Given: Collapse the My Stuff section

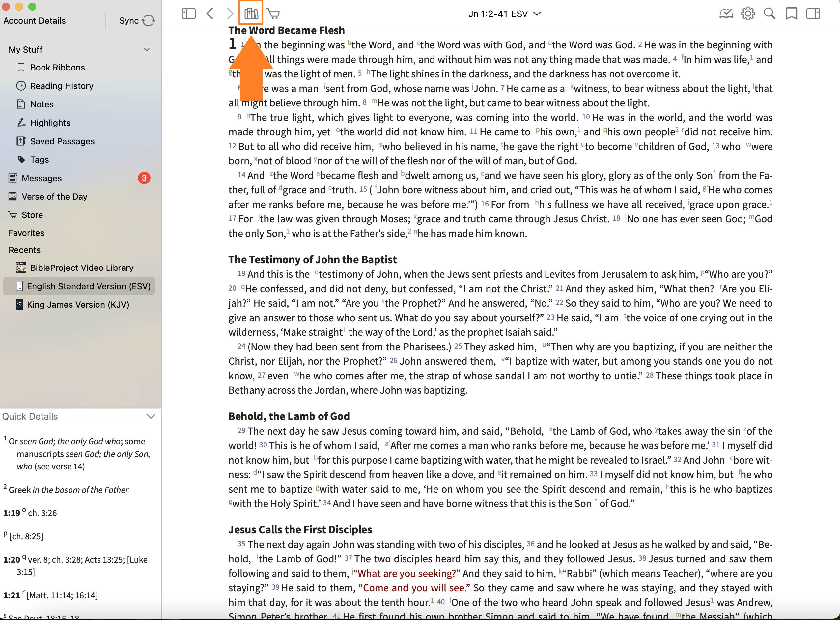Looking at the screenshot, I should (x=147, y=49).
